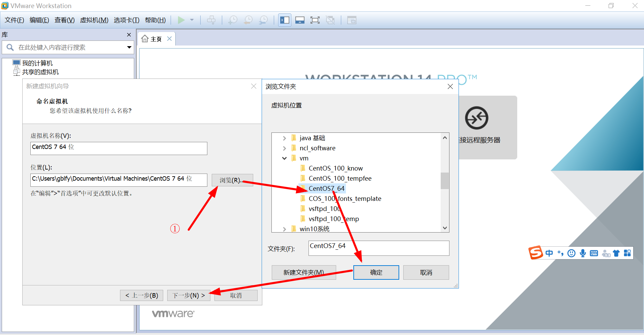Click the Sogou input method logo
The image size is (644, 335).
536,253
